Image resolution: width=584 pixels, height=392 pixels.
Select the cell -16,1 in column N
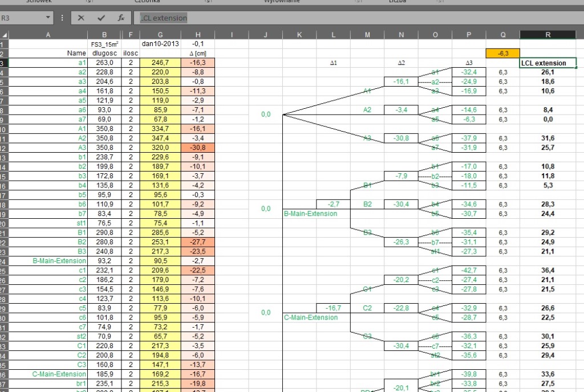tap(401, 82)
